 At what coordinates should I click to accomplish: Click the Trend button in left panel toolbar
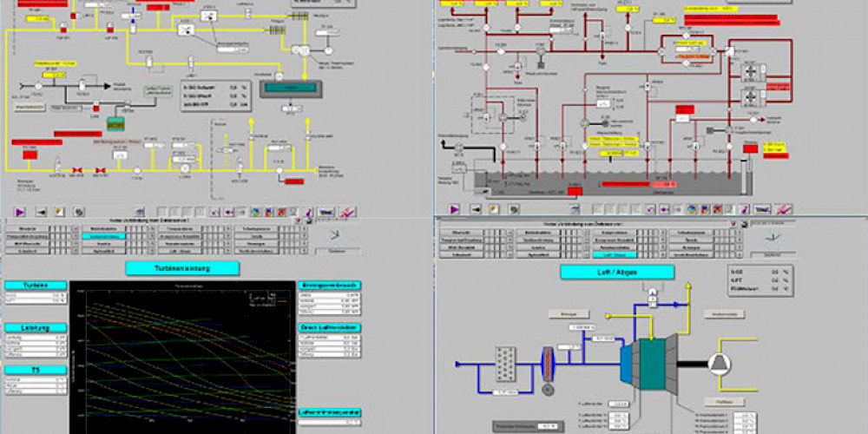325,210
